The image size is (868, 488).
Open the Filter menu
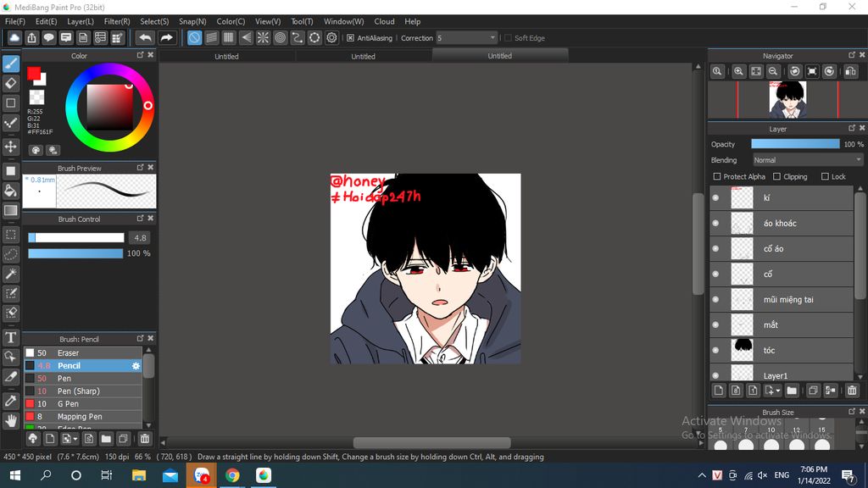pos(117,21)
